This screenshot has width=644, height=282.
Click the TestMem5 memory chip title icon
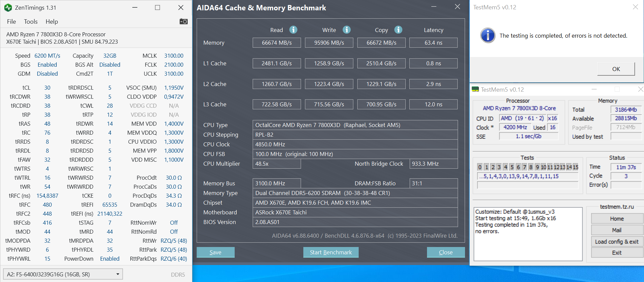pos(475,89)
